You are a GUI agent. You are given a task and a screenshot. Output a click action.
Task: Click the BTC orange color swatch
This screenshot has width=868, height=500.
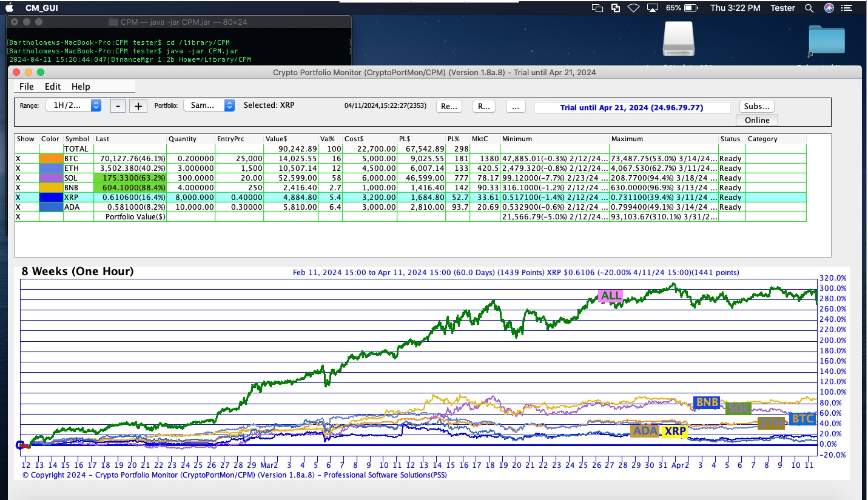click(x=51, y=158)
